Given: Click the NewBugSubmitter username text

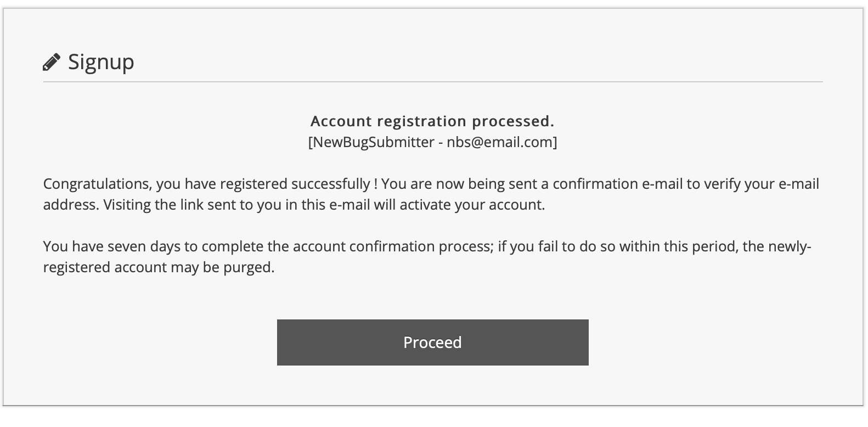Looking at the screenshot, I should coord(373,142).
